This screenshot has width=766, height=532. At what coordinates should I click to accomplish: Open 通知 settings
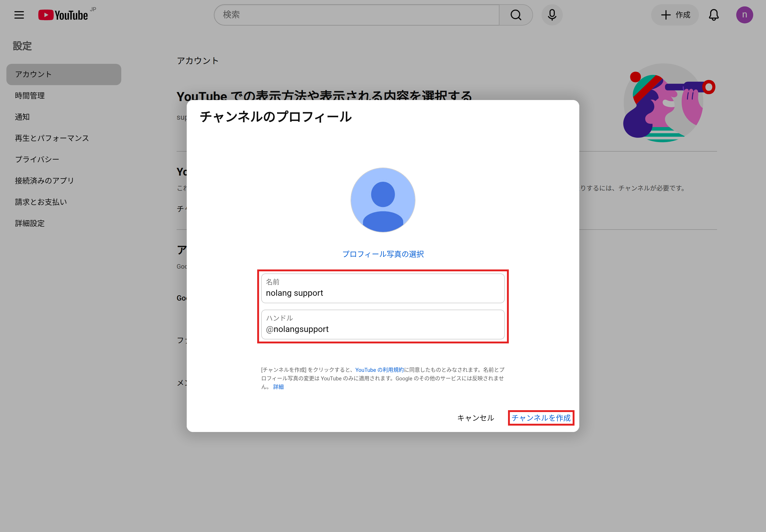pos(64,117)
